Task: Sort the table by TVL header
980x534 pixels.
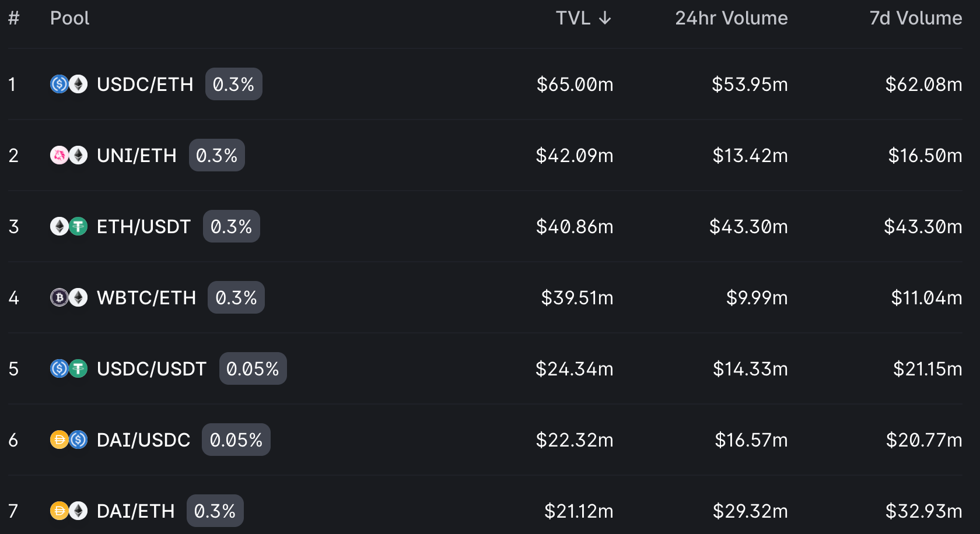Action: (573, 19)
